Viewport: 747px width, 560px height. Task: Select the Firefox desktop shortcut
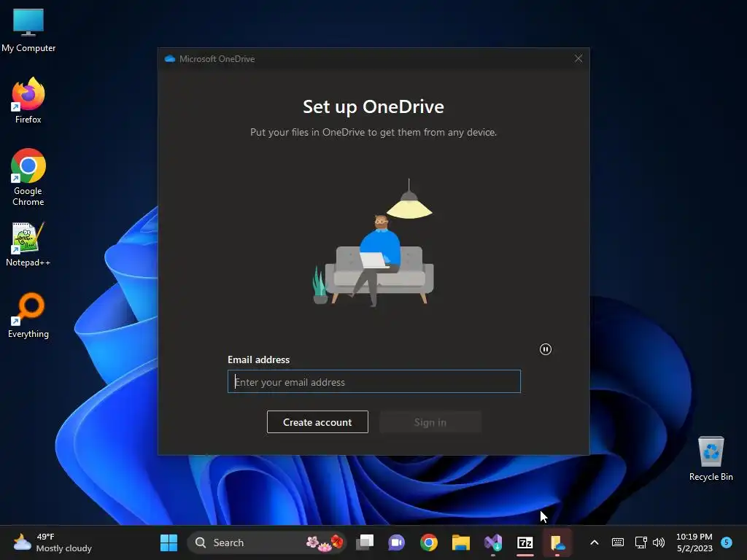click(x=28, y=101)
